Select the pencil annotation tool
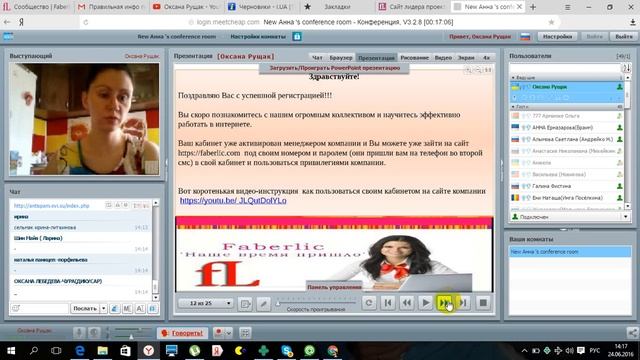 tap(263, 303)
